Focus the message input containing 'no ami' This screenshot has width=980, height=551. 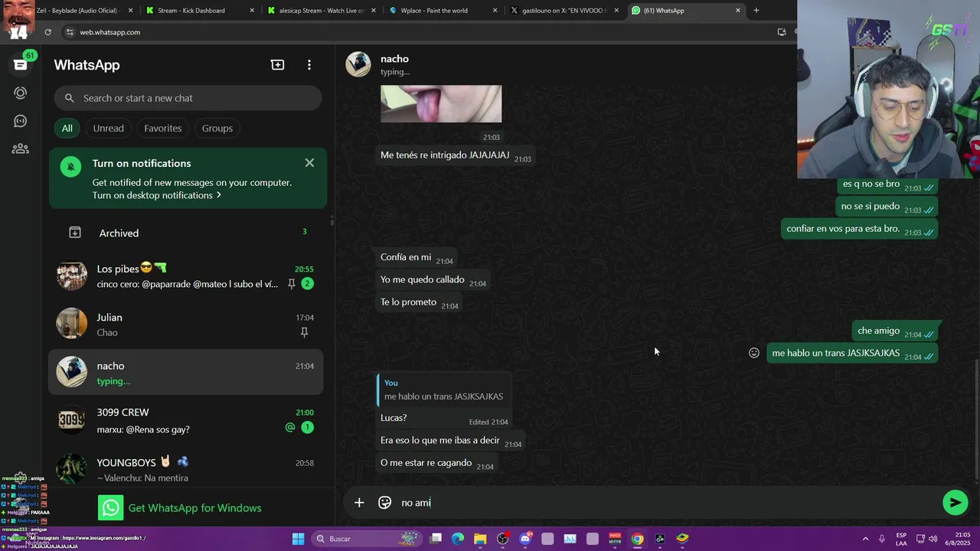coord(666,503)
